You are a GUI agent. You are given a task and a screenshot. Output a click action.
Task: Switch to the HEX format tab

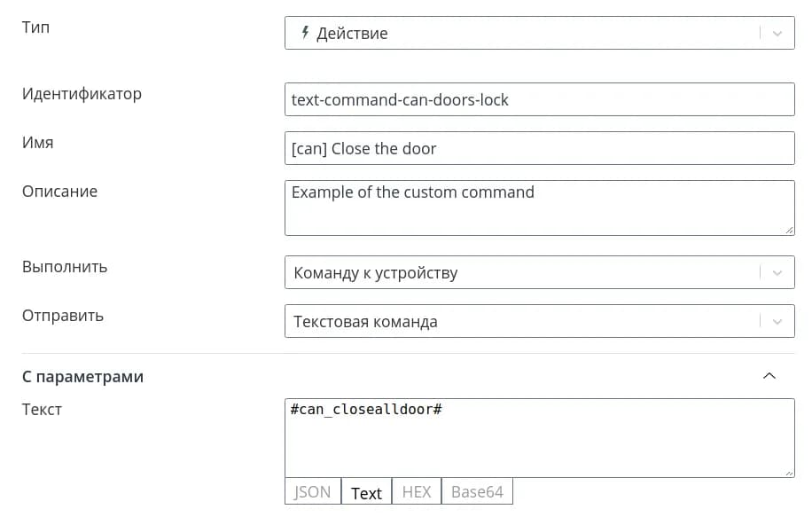(x=417, y=492)
